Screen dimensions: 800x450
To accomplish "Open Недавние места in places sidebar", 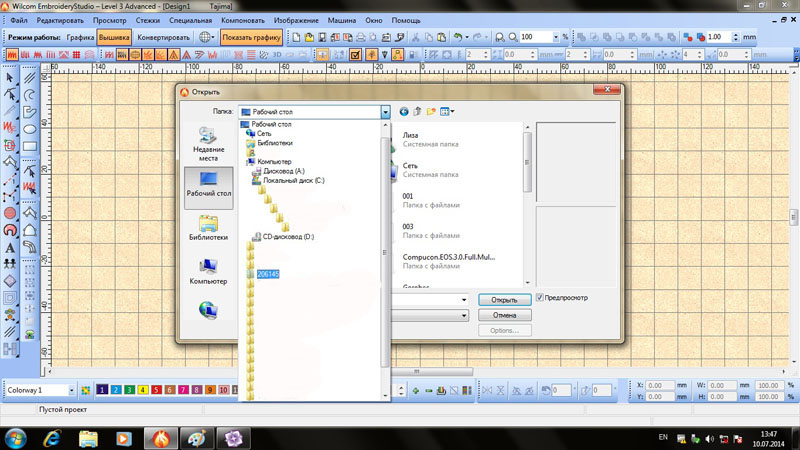I will click(x=208, y=143).
